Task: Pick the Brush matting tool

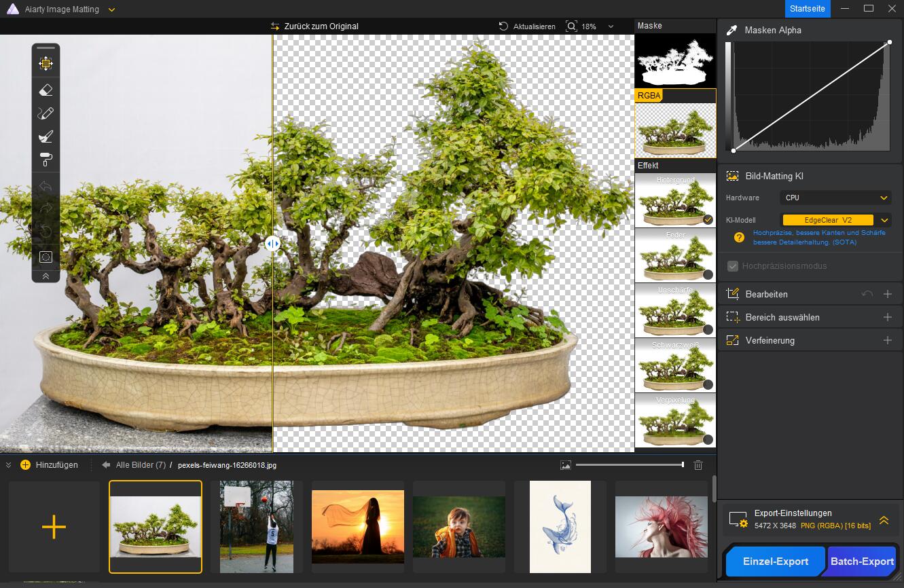Action: [x=46, y=136]
